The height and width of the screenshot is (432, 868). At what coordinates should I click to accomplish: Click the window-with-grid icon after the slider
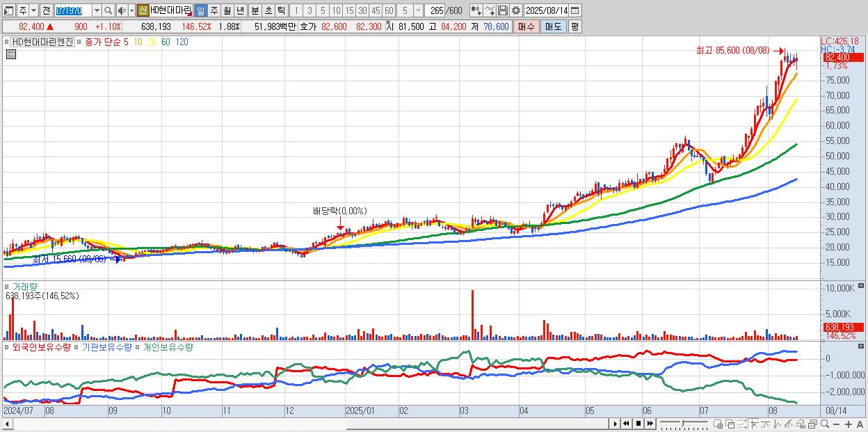click(718, 424)
